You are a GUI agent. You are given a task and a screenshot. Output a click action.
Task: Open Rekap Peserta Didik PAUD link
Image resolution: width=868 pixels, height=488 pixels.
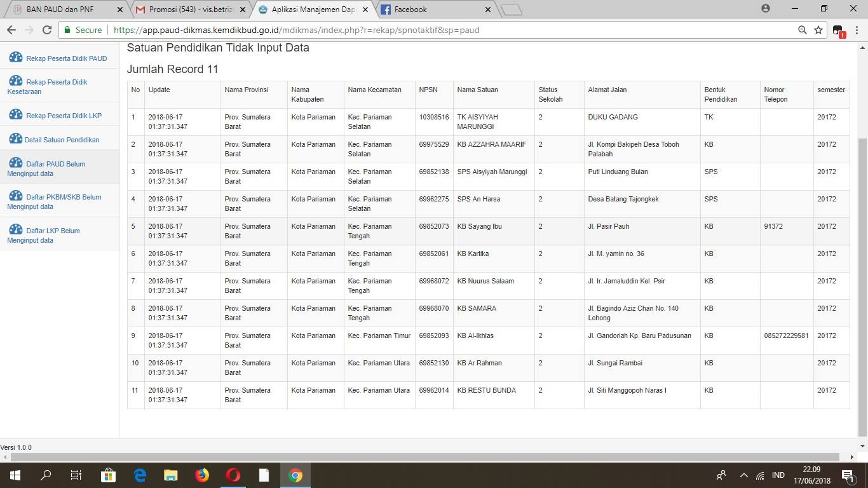[x=67, y=58]
